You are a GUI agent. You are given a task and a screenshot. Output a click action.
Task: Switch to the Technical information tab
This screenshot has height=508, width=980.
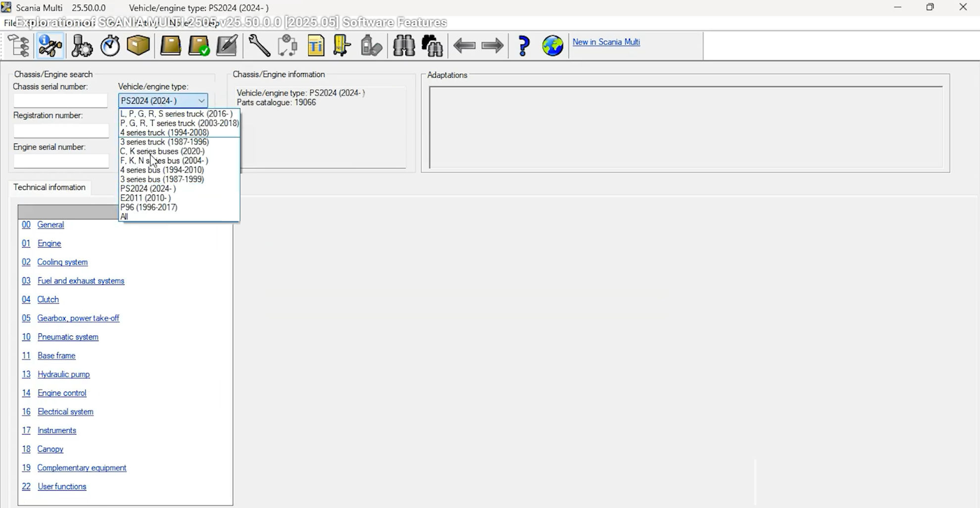pyautogui.click(x=49, y=187)
